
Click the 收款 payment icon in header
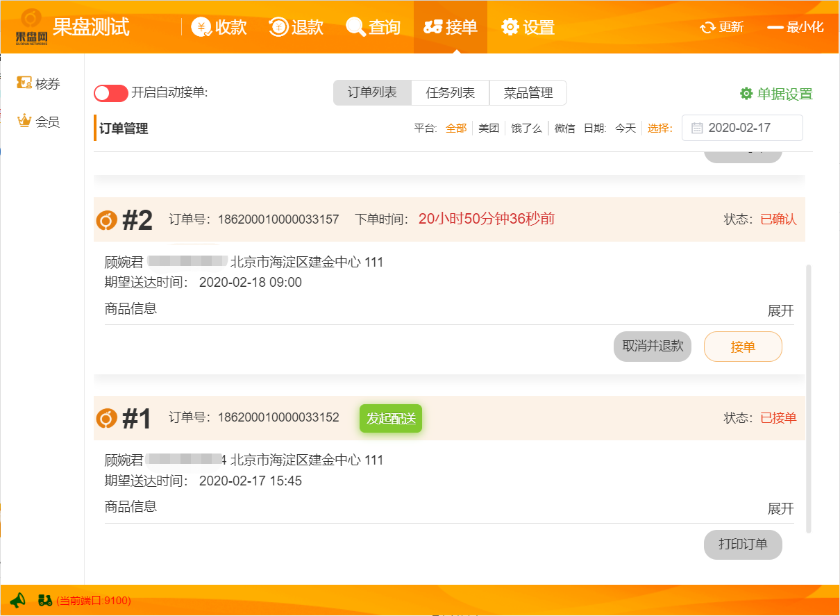(201, 27)
